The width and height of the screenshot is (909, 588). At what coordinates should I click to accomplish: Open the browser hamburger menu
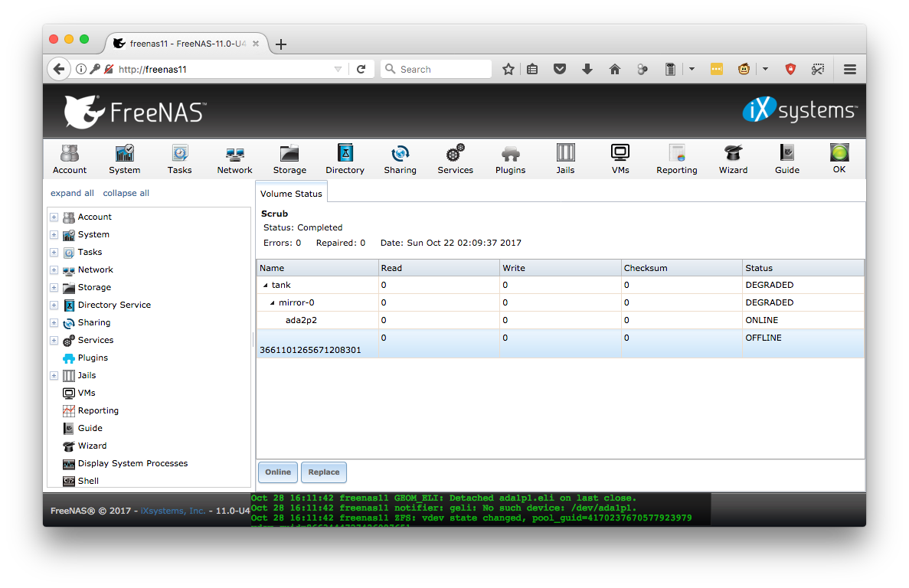(850, 70)
